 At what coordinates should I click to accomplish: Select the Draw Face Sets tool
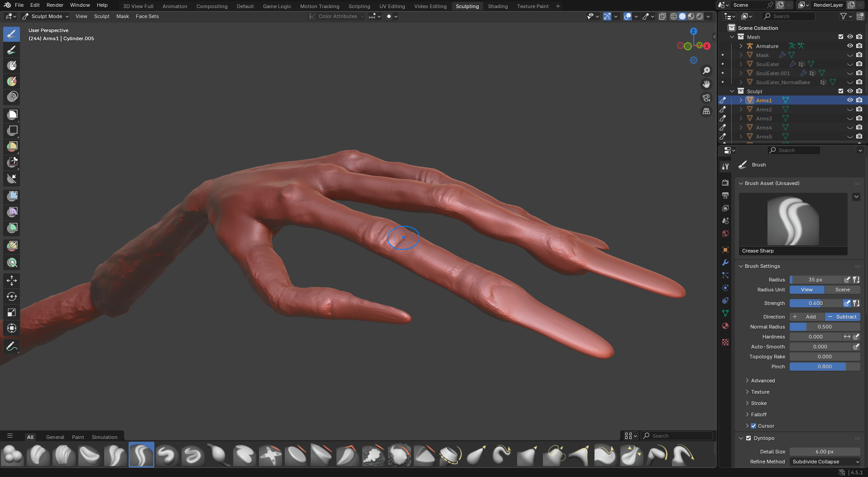pos(12,81)
